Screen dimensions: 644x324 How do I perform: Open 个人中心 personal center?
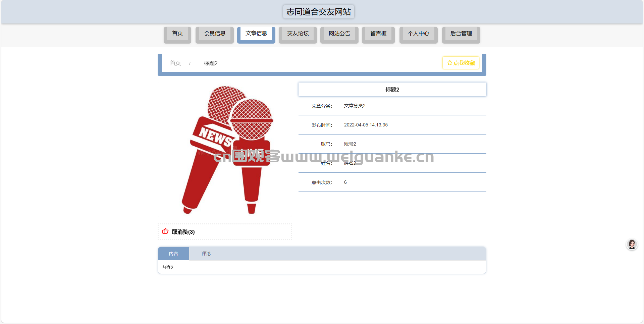click(x=418, y=33)
